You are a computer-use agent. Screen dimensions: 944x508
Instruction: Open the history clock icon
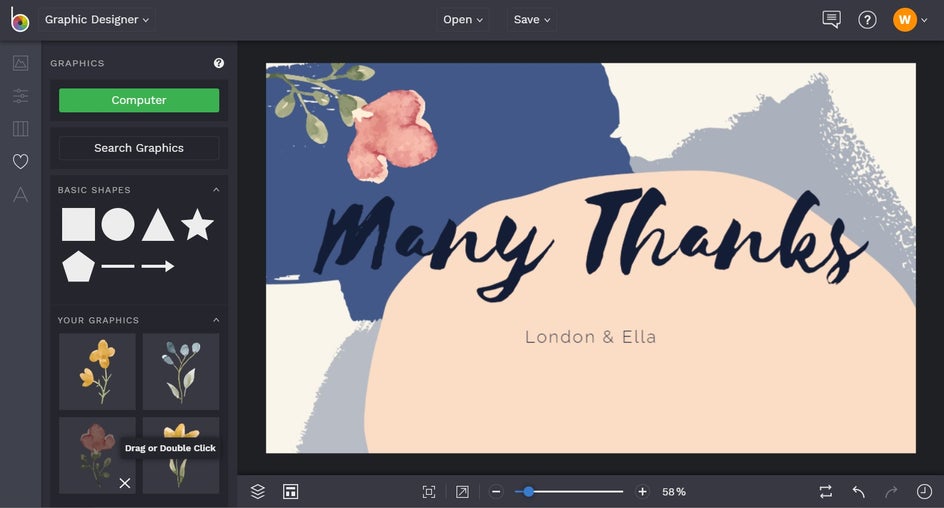point(924,492)
